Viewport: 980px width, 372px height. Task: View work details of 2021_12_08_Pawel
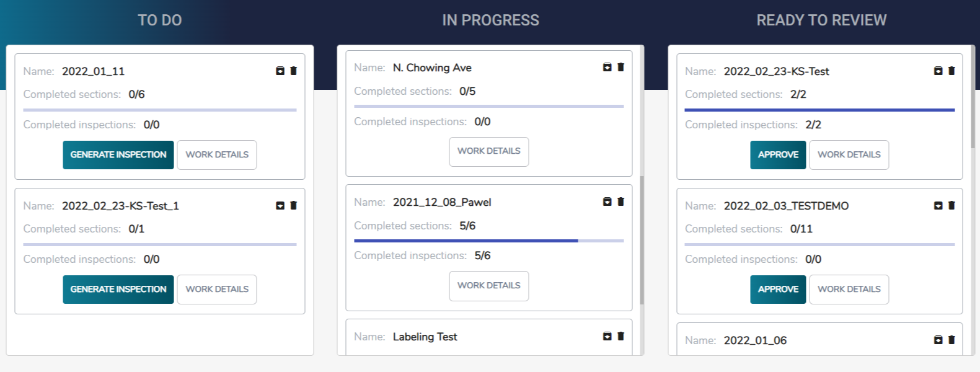point(488,286)
